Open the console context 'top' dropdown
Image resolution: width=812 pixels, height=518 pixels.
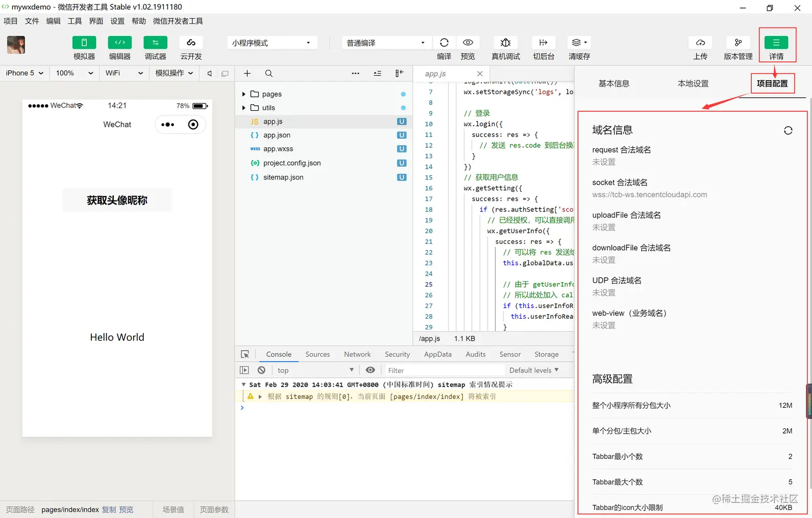[x=315, y=370]
